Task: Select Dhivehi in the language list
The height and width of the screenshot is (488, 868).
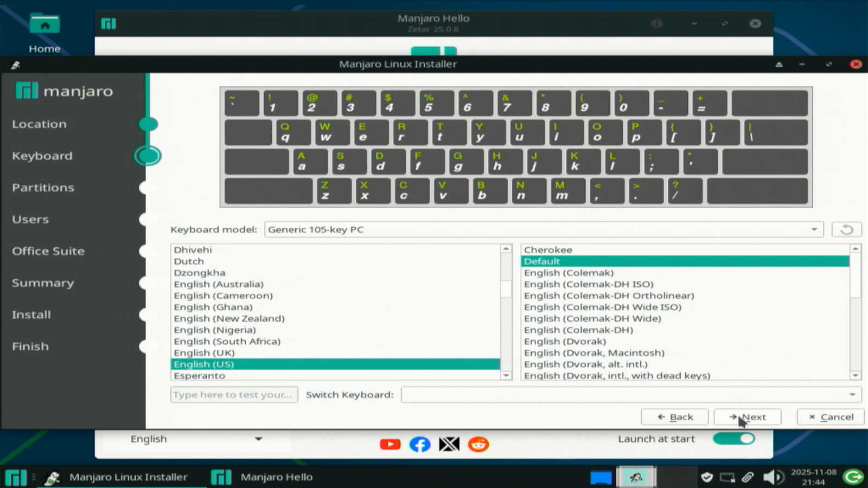Action: click(x=335, y=250)
